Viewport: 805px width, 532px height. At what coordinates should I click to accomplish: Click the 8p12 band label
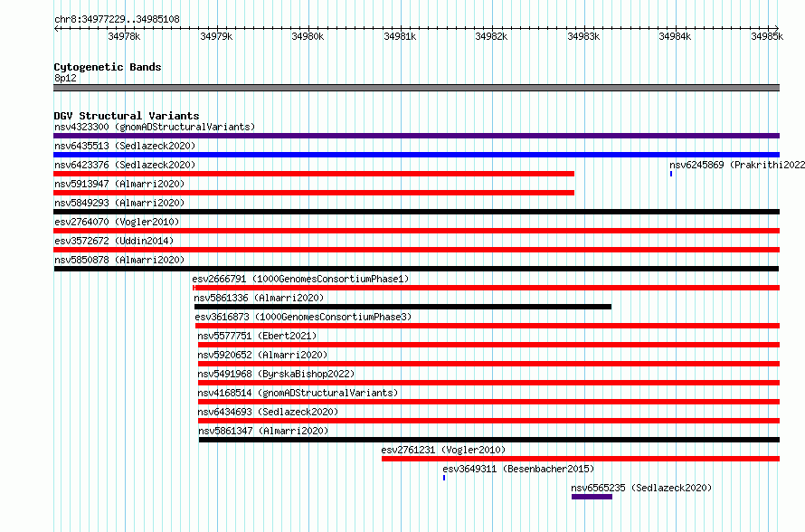(x=65, y=78)
